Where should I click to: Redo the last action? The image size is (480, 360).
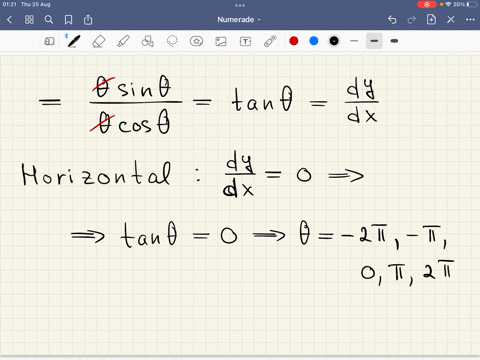point(412,20)
